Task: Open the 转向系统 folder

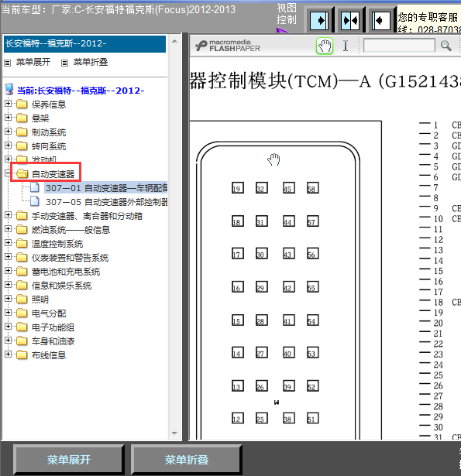Action: pyautogui.click(x=49, y=146)
